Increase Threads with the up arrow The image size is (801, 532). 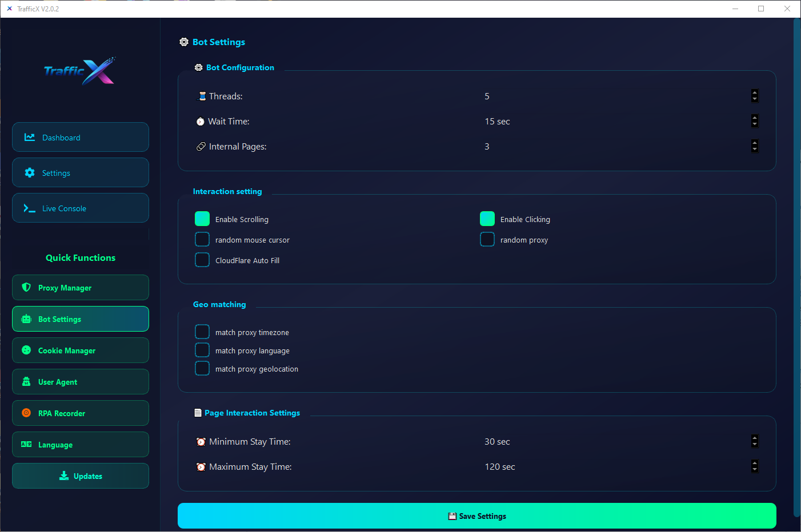click(x=755, y=92)
